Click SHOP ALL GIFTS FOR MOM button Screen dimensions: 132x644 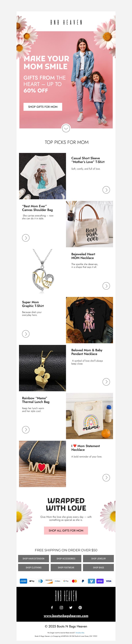pyautogui.click(x=66, y=530)
